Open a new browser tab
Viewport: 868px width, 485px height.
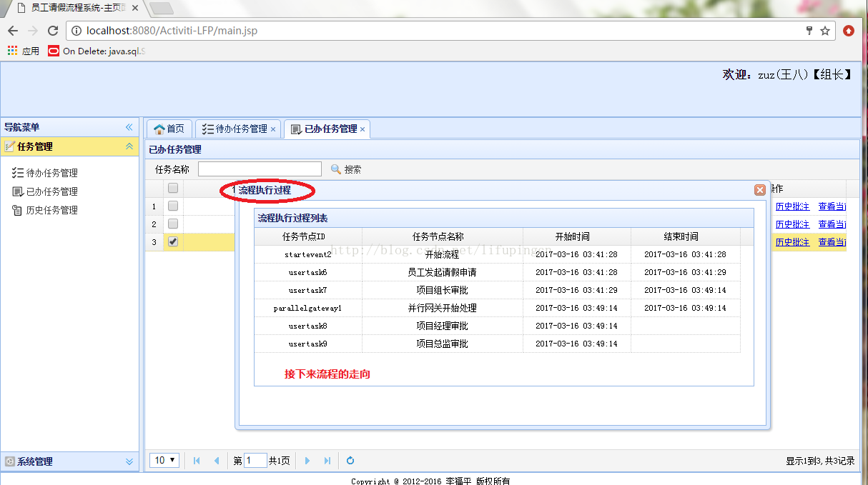click(162, 9)
